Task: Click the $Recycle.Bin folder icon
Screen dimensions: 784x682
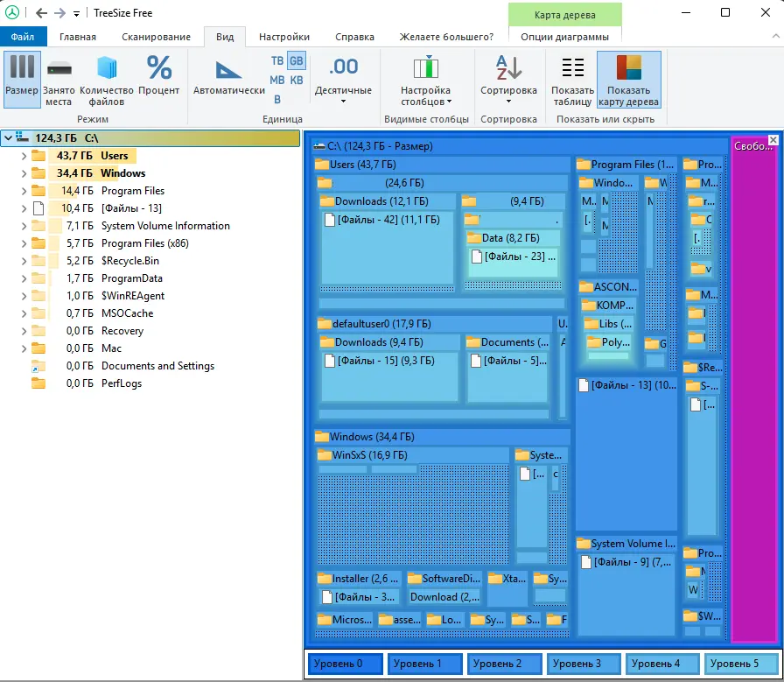Action: point(38,261)
